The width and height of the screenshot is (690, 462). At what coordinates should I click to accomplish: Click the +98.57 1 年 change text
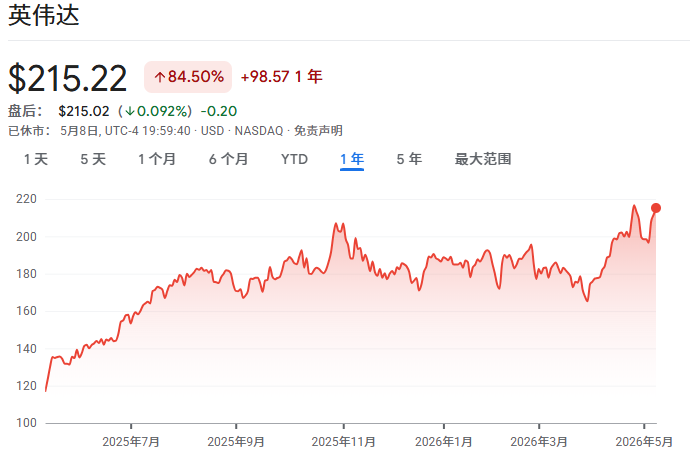(x=282, y=77)
